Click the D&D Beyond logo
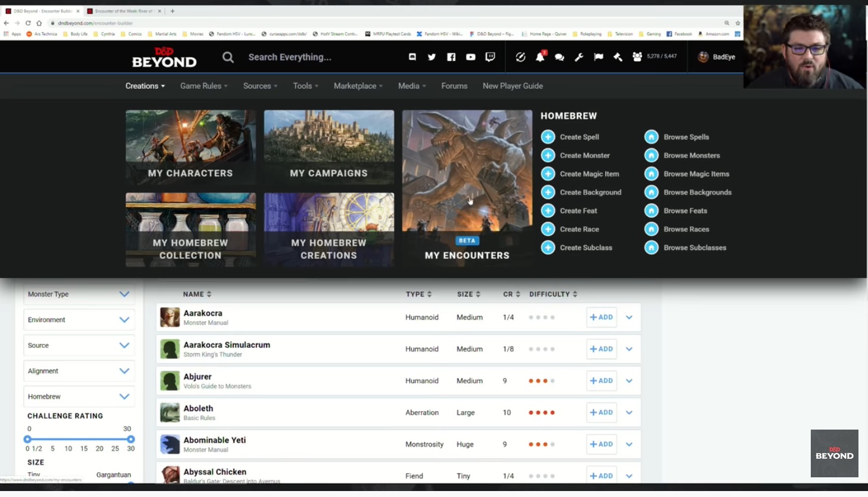Viewport: 868px width, 497px height. [x=164, y=57]
